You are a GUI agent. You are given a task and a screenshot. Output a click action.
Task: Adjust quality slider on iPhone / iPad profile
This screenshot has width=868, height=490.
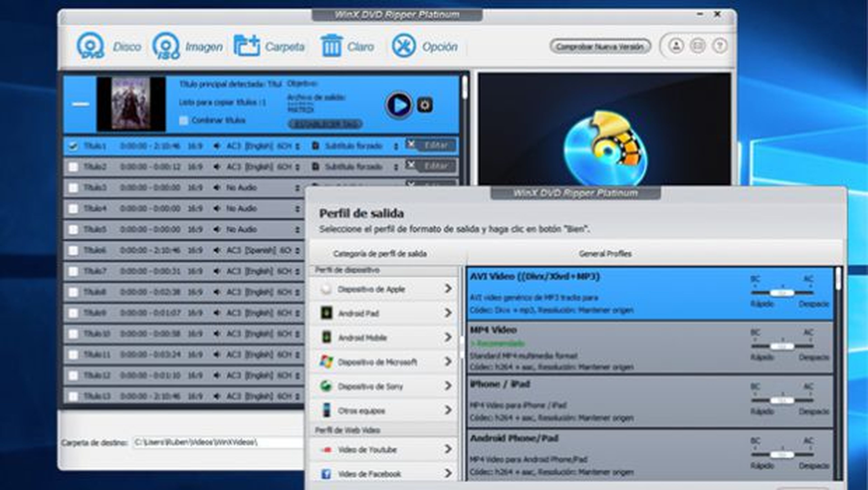[782, 400]
